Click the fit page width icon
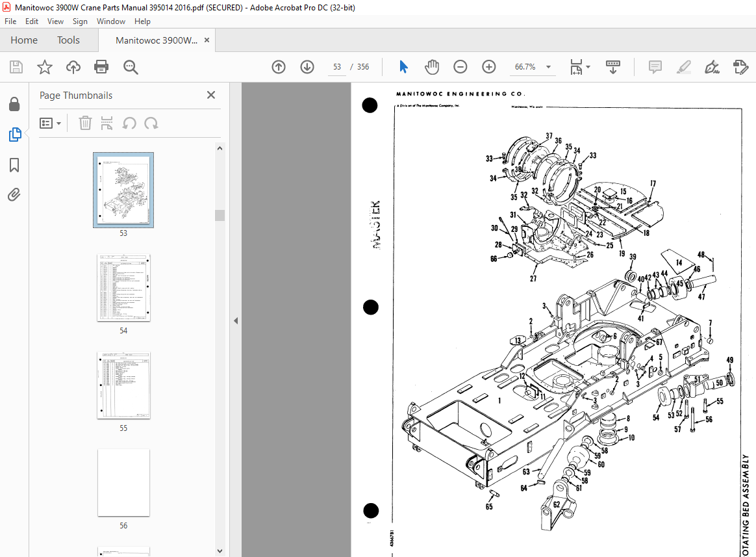 576,66
